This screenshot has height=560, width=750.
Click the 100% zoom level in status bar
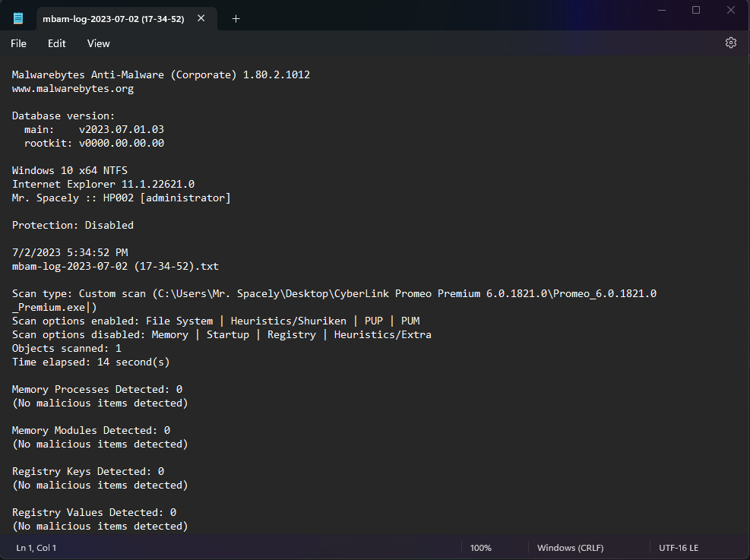(x=481, y=548)
